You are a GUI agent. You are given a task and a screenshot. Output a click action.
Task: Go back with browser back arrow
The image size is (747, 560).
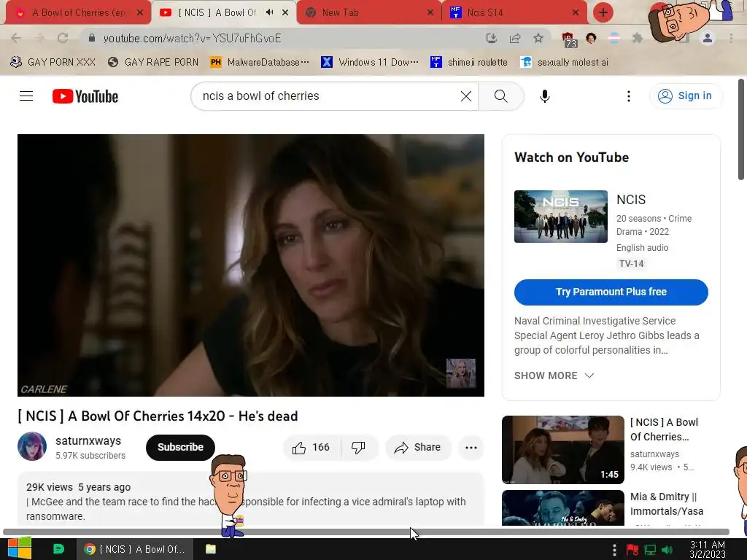[16, 38]
